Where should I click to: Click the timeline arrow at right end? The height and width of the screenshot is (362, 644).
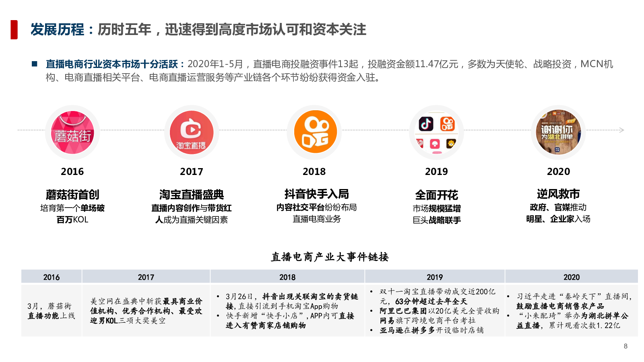pyautogui.click(x=621, y=130)
